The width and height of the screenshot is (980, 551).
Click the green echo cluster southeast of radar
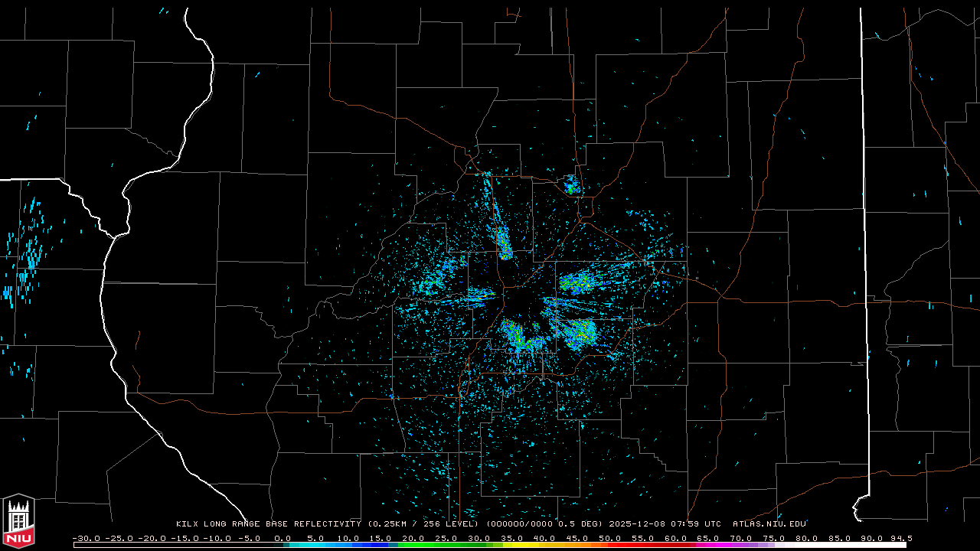(580, 332)
